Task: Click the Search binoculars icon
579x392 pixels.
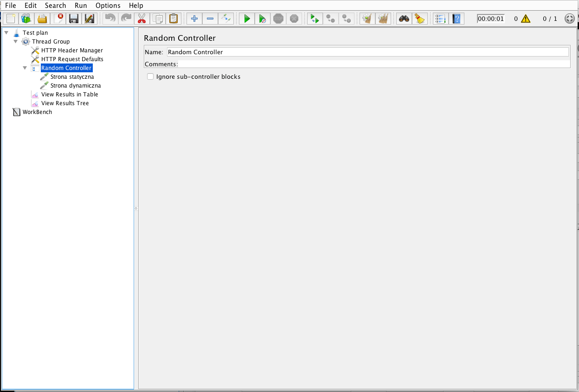Action: click(404, 19)
